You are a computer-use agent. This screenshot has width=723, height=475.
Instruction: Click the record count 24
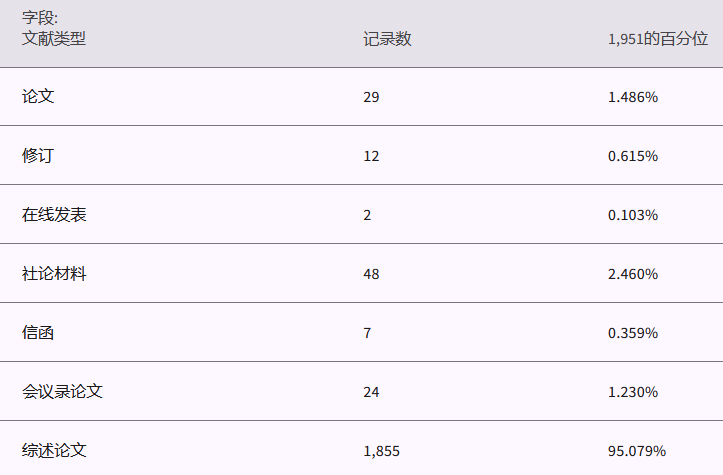point(371,392)
